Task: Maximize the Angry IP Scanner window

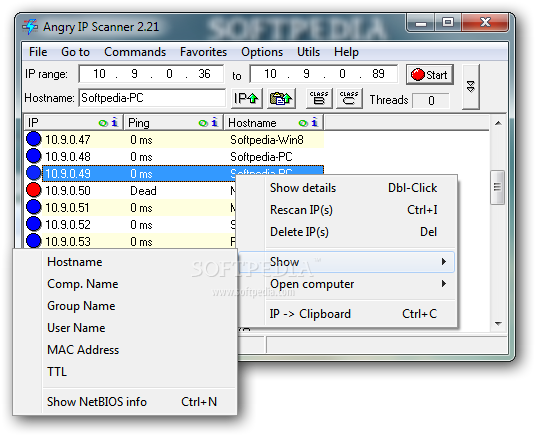Action: 448,23
